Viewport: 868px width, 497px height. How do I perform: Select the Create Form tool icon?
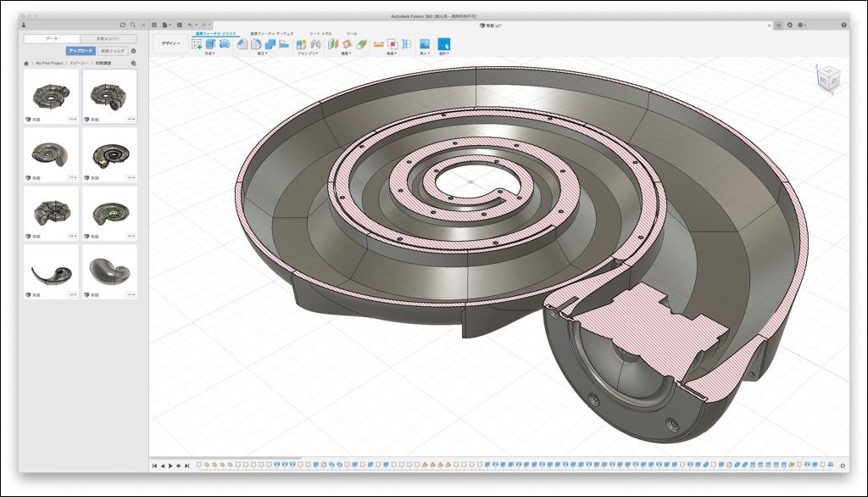(x=224, y=44)
